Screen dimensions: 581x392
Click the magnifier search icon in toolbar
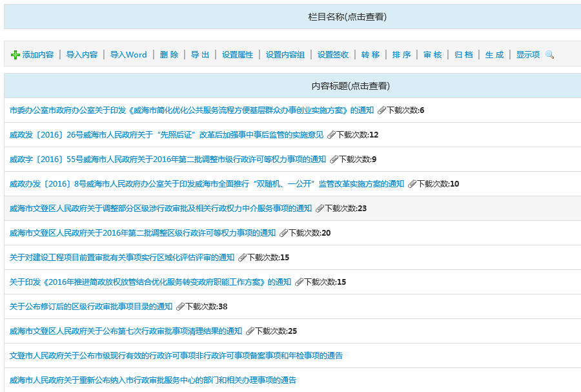[x=549, y=55]
